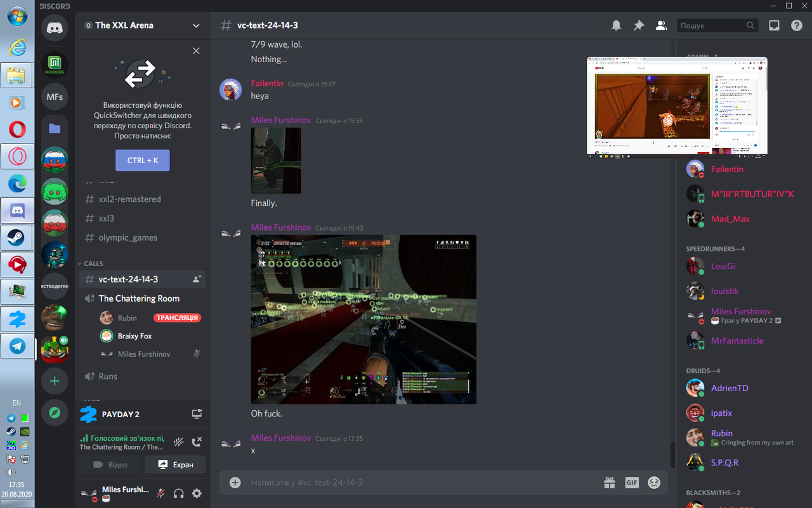Click the CTRL + K button
812x508 pixels.
143,161
